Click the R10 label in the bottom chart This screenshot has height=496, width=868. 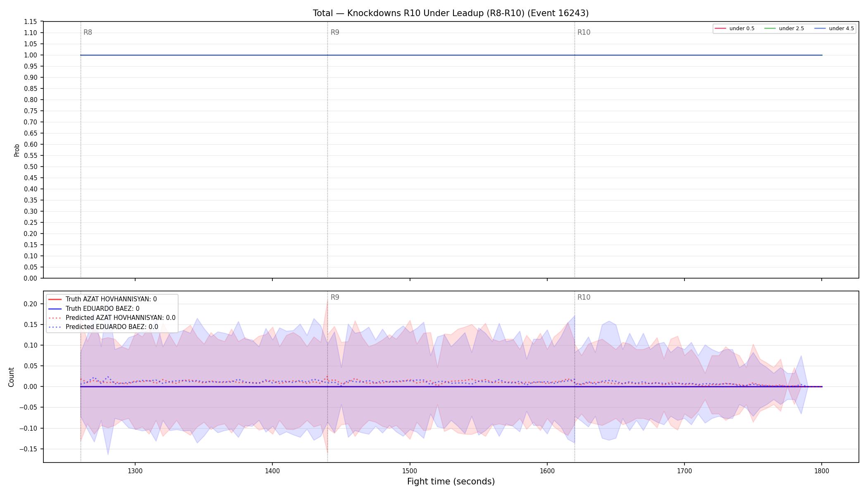[584, 297]
